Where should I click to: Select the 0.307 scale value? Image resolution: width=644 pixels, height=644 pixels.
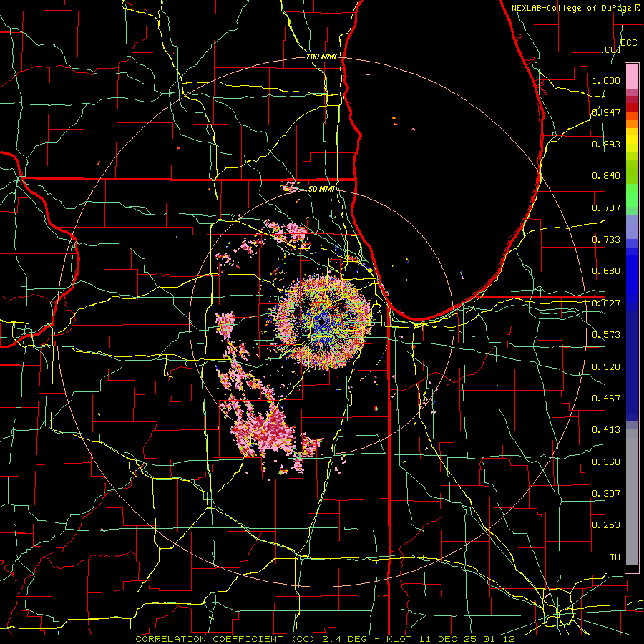point(606,493)
